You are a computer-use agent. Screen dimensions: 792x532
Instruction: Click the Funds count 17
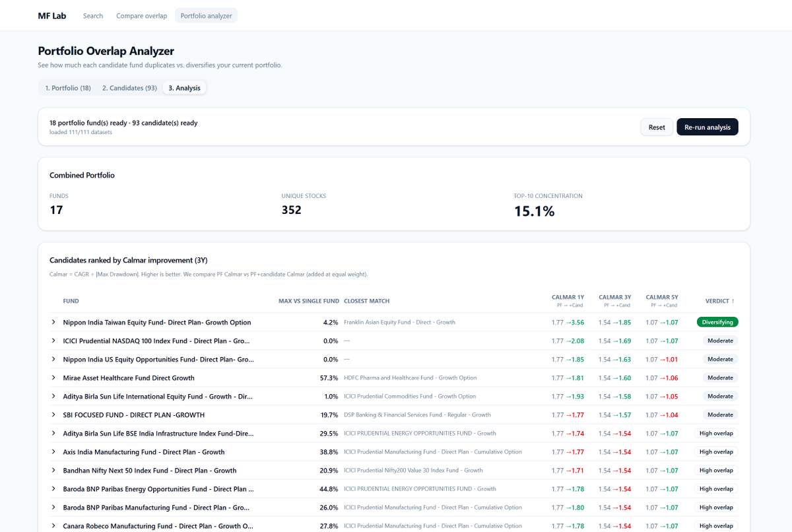coord(56,210)
